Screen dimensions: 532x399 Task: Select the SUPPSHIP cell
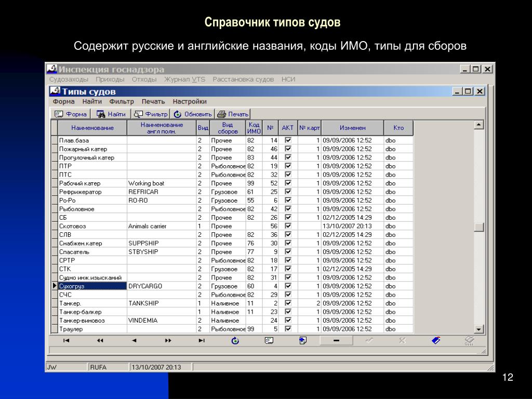point(162,243)
